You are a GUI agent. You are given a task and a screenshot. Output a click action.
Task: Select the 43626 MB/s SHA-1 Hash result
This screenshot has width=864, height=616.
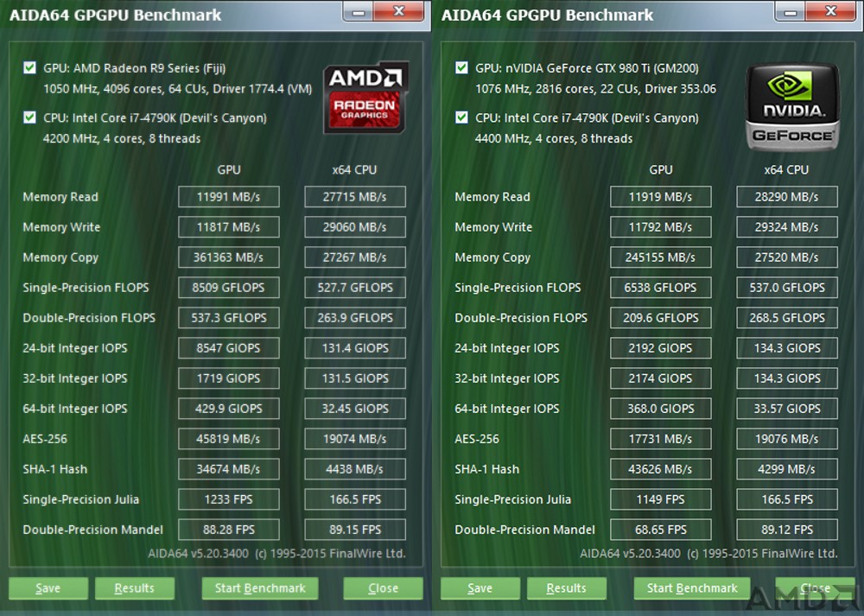661,469
